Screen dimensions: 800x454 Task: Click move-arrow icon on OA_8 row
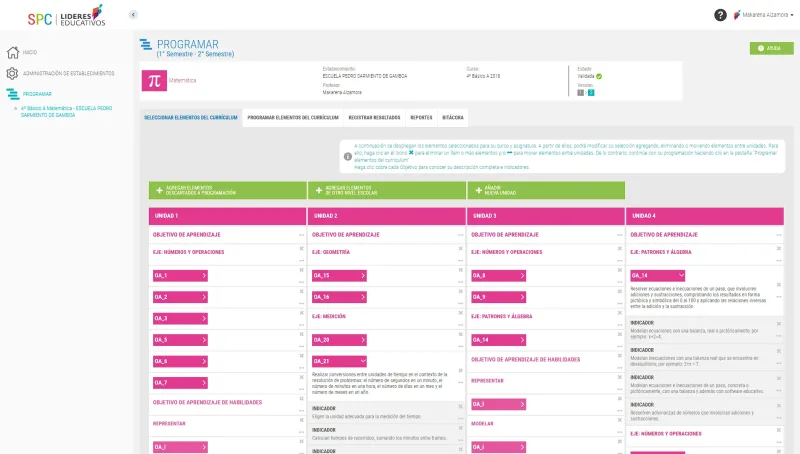620,282
